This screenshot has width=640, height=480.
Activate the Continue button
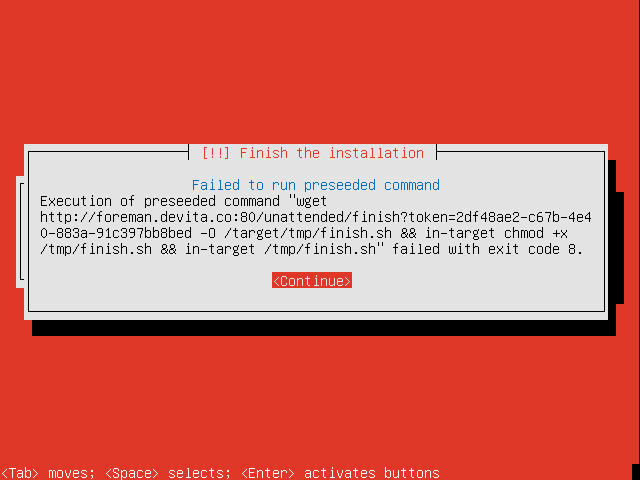(x=312, y=281)
